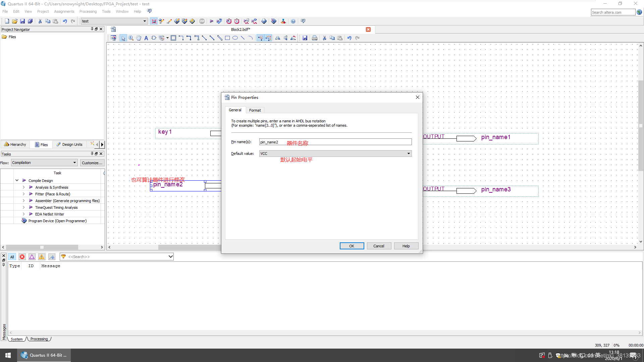
Task: Select the Hand pan tool
Action: (139, 38)
